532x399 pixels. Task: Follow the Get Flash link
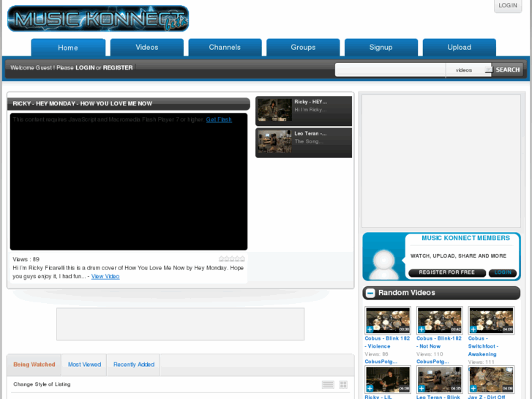(219, 120)
